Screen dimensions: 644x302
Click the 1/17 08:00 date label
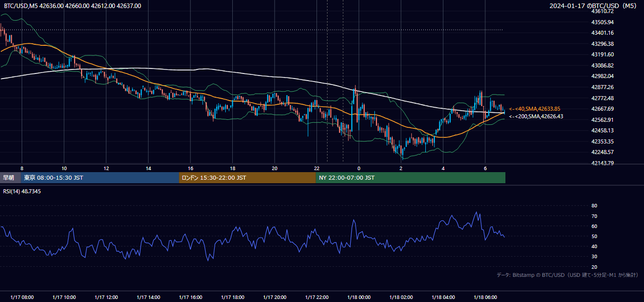[x=22, y=297]
